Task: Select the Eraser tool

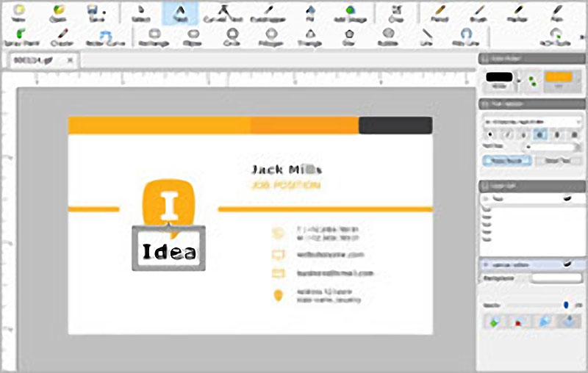Action: point(62,38)
